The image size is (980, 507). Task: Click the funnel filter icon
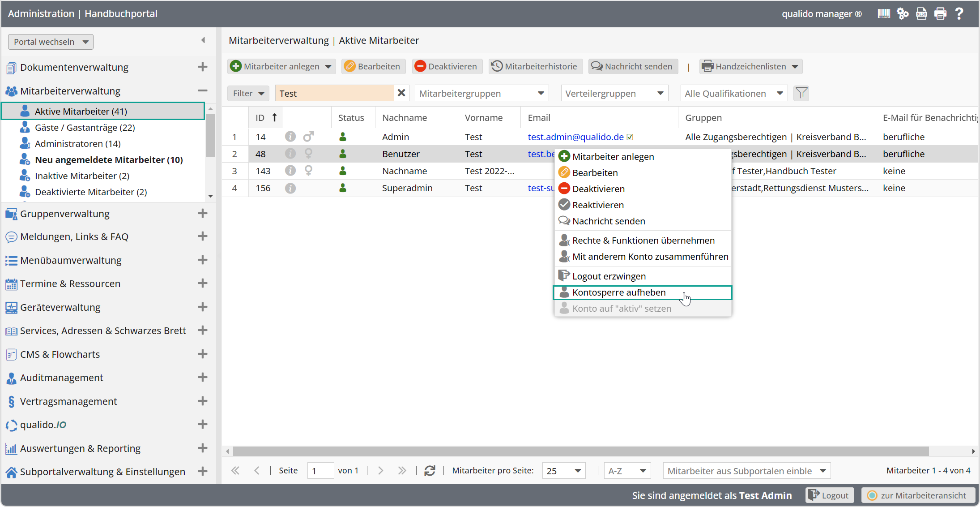pyautogui.click(x=801, y=93)
